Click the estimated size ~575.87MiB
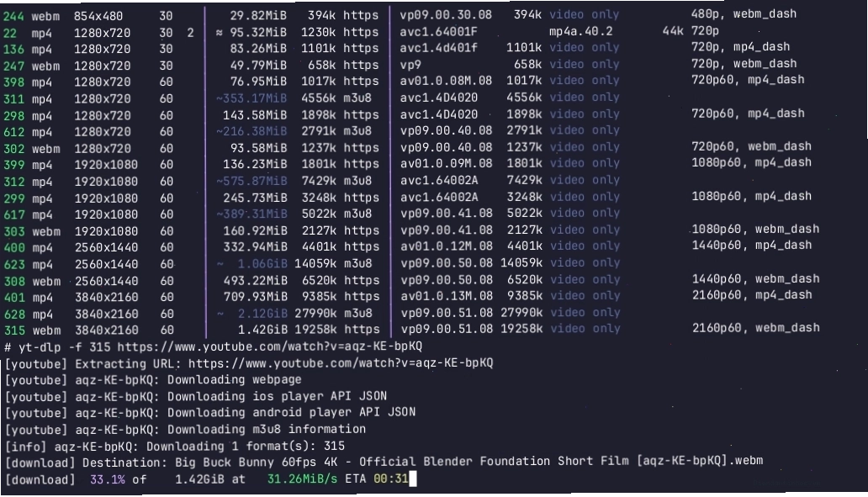Screen dimensions: 868x497 [x=251, y=181]
